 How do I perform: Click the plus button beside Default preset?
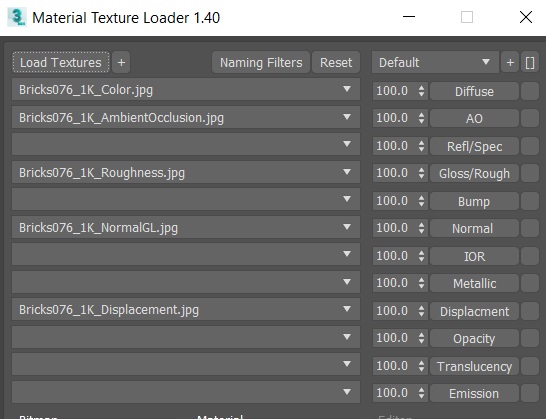[x=510, y=62]
